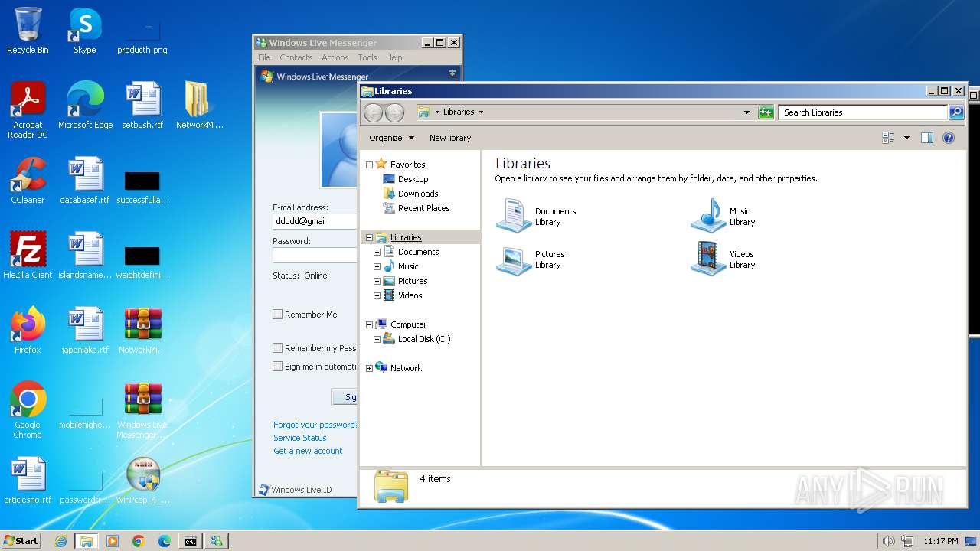Click the Start button
Viewport: 980px width, 551px height.
coord(21,541)
